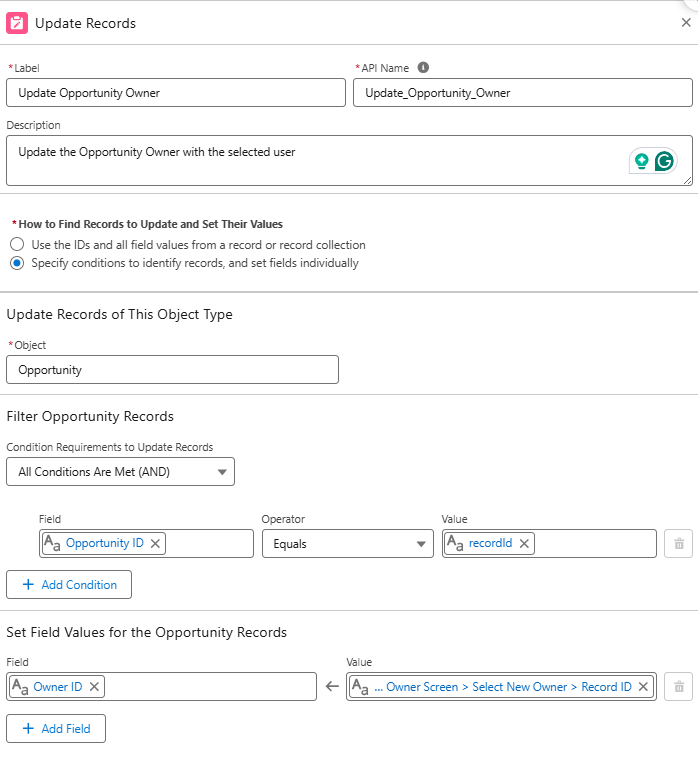Select specify conditions to identify records option
Image resolution: width=698 pixels, height=782 pixels.
coord(17,263)
